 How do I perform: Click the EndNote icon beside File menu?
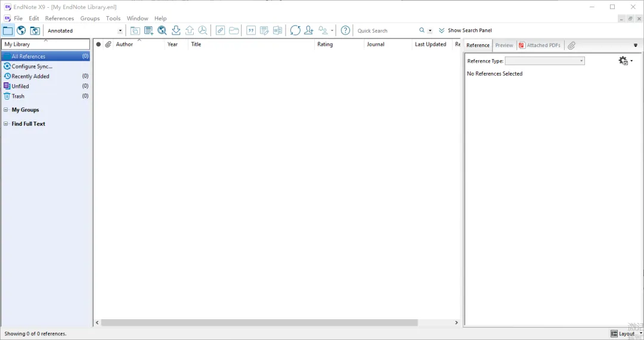pyautogui.click(x=7, y=18)
